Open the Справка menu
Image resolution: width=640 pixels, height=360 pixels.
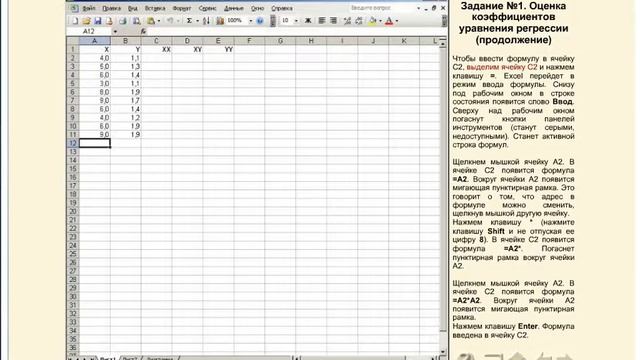(282, 8)
